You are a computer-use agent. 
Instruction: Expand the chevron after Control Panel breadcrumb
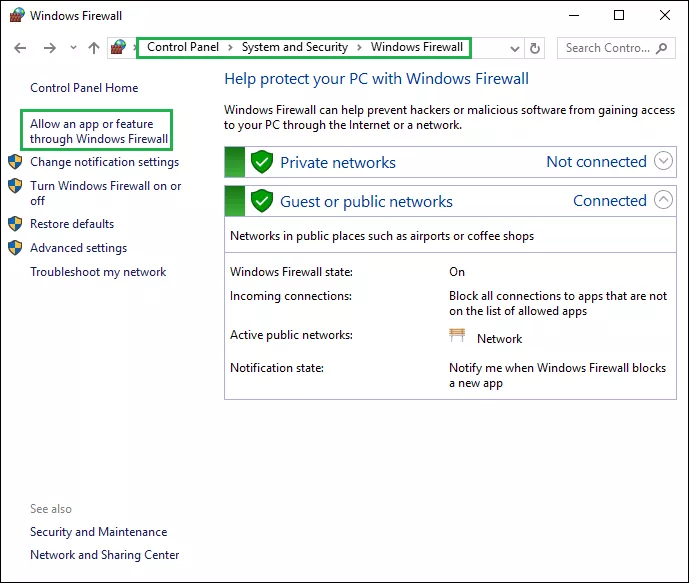pos(230,47)
